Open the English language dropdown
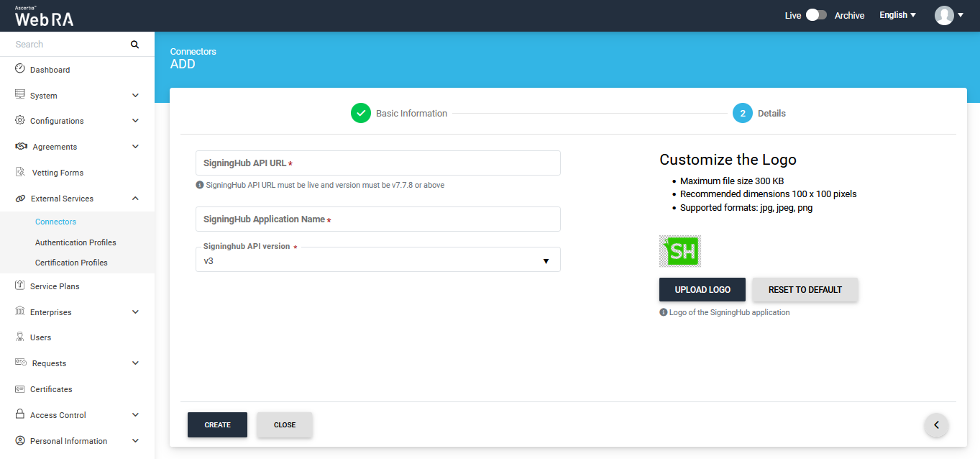This screenshot has width=980, height=459. 897,15
